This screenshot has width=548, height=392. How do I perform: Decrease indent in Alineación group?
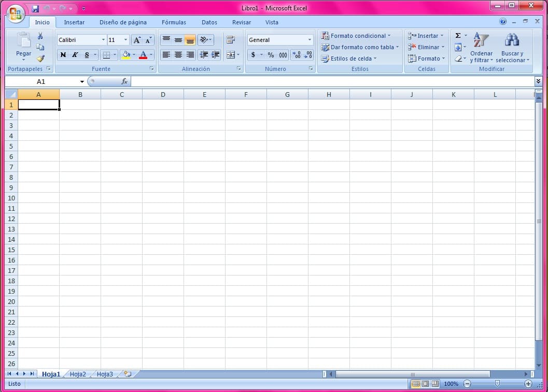(x=204, y=55)
